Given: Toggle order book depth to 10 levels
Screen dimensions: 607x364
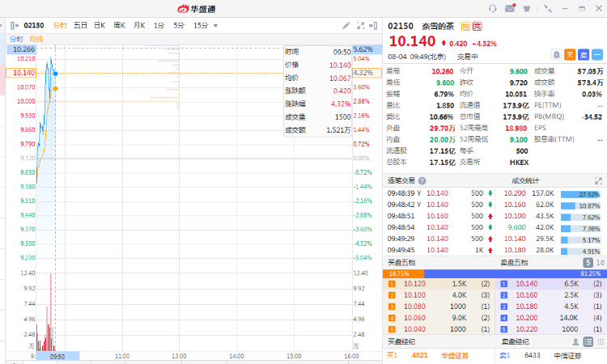Looking at the screenshot, I should point(600,286).
